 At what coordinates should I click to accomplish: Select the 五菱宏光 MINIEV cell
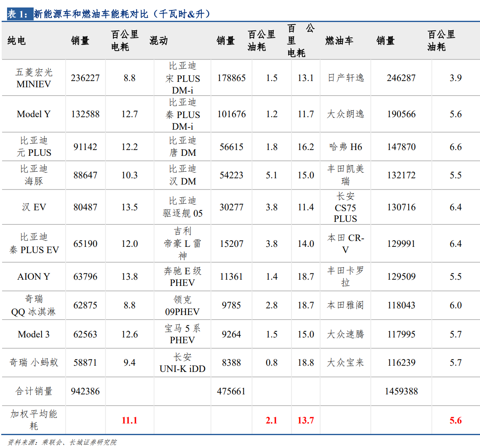click(x=34, y=78)
